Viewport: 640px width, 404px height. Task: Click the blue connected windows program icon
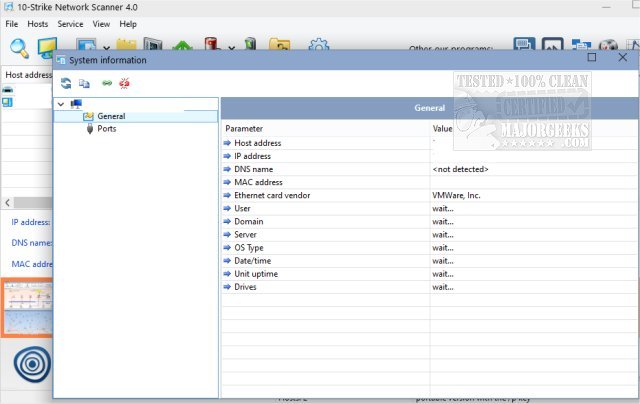(581, 44)
